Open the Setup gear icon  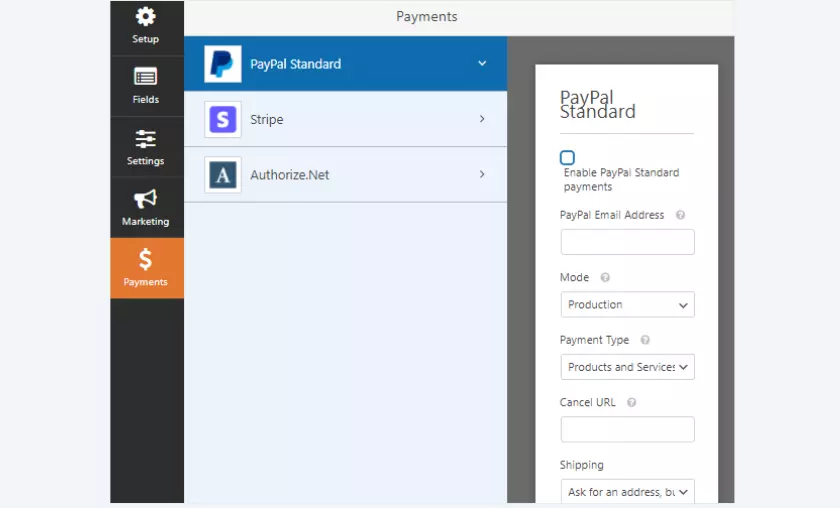(145, 16)
